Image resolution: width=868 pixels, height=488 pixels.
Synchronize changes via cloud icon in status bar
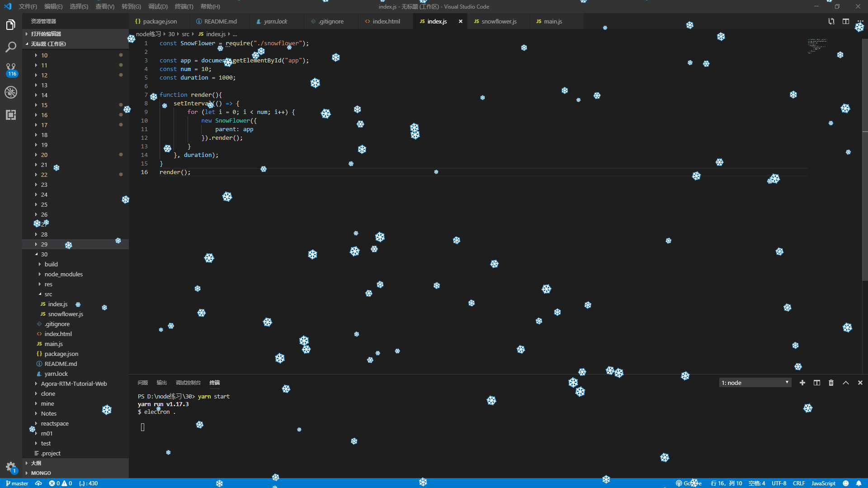point(38,483)
